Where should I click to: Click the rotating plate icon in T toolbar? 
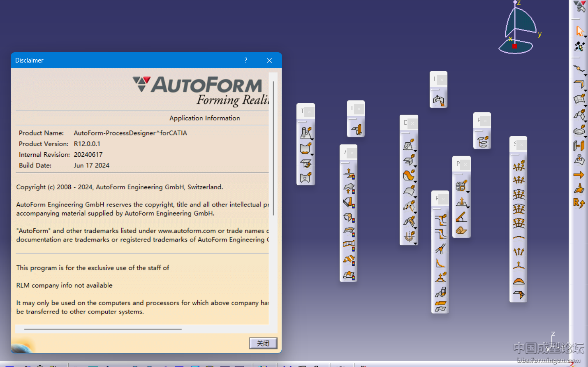click(306, 163)
